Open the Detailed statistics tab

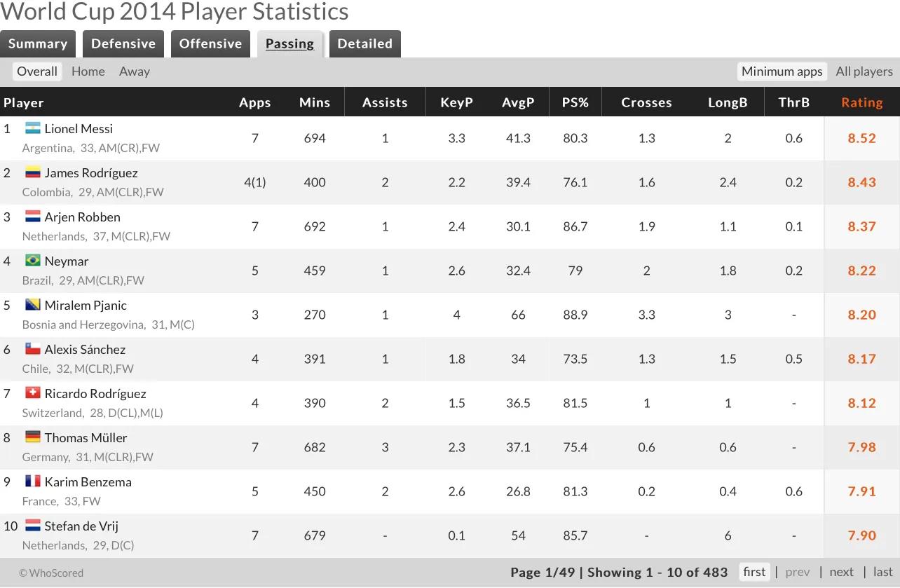click(364, 43)
